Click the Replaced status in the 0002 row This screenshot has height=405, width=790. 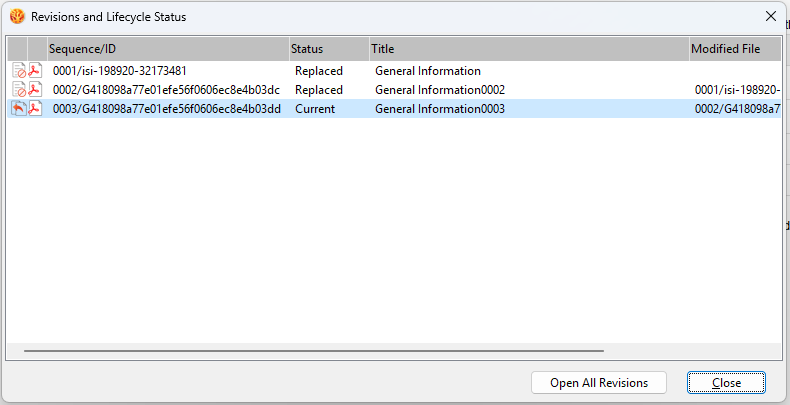pos(319,90)
